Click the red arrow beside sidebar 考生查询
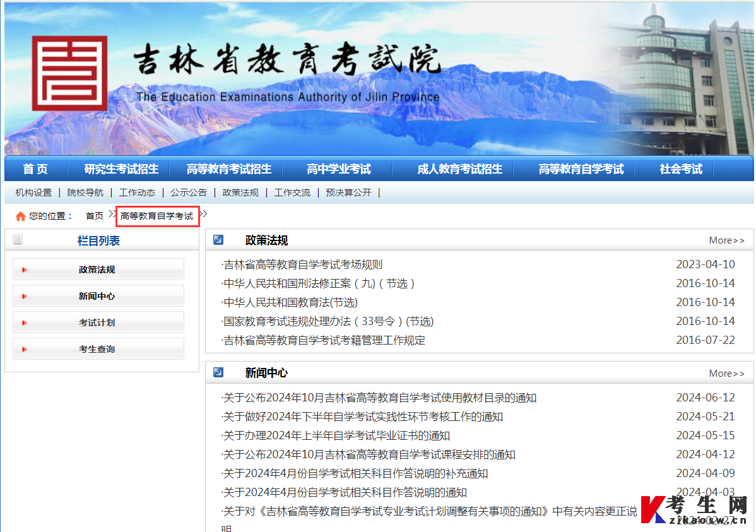The image size is (756, 532). [x=25, y=349]
